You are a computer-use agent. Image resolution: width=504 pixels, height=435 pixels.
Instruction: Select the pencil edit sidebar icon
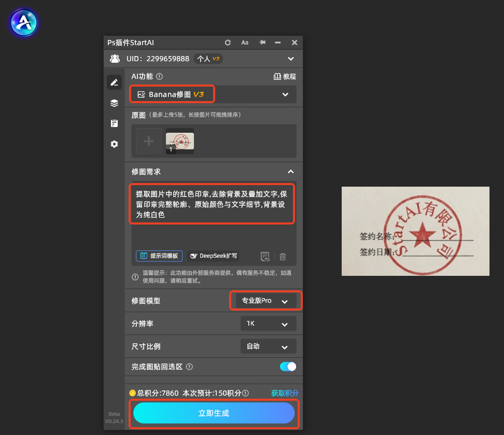115,82
